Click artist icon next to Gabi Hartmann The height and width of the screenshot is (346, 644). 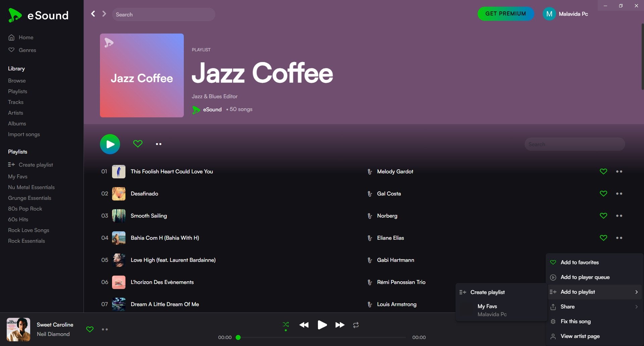[370, 260]
